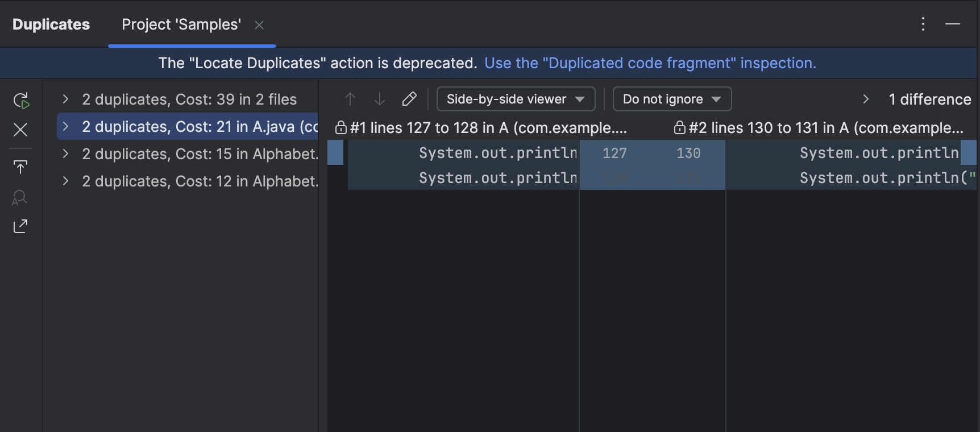Click the pencil edit icon in diff toolbar
The image size is (980, 432).
tap(409, 99)
